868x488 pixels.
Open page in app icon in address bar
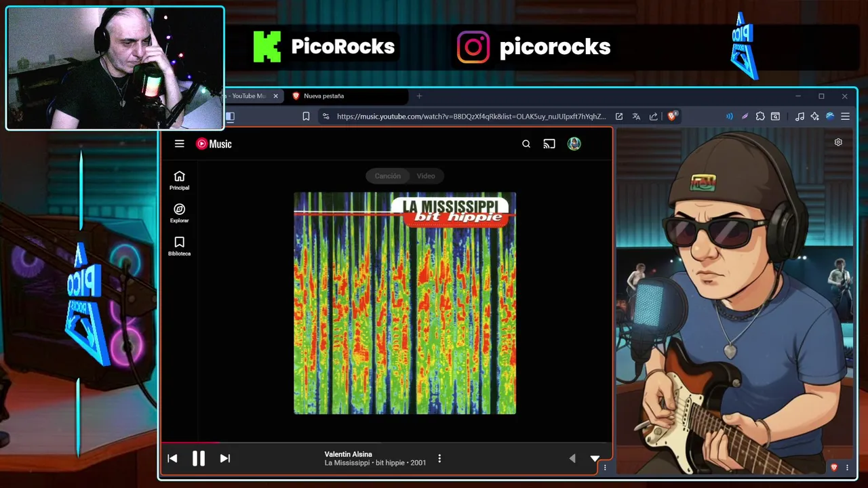point(619,117)
